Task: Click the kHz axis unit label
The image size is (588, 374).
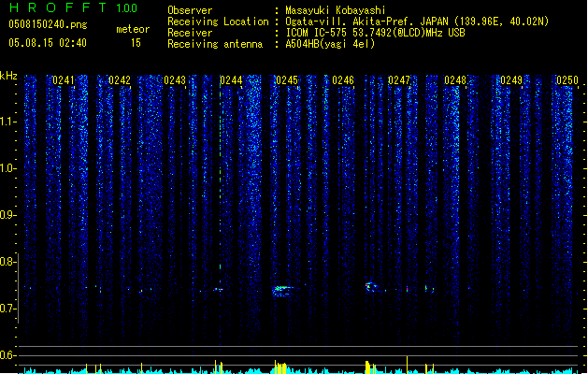Action: pos(8,76)
